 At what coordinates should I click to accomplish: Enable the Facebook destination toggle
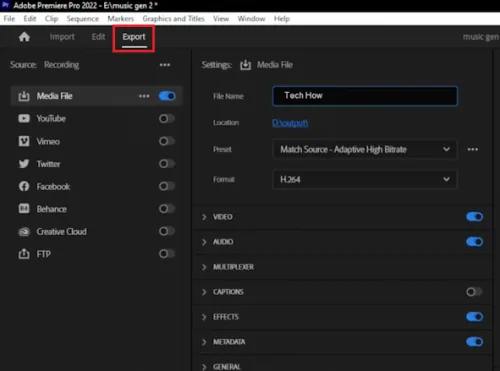point(167,186)
